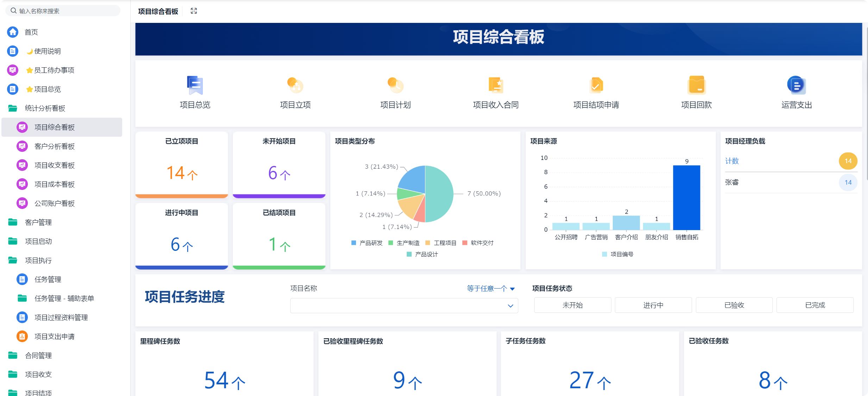Click the 项目总览 shortcut icon
Viewport: 868px width, 396px height.
pos(195,85)
